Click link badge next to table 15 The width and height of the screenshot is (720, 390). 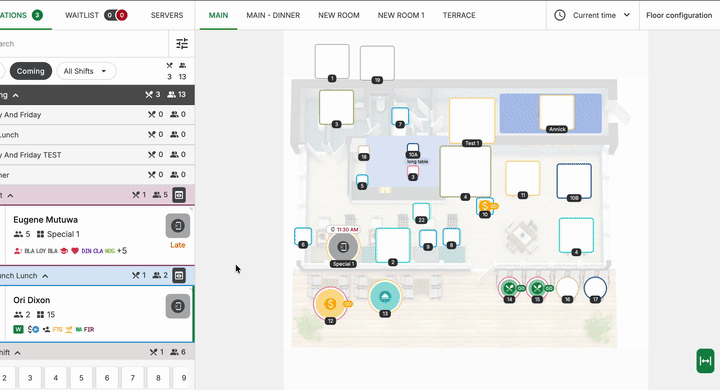click(549, 288)
